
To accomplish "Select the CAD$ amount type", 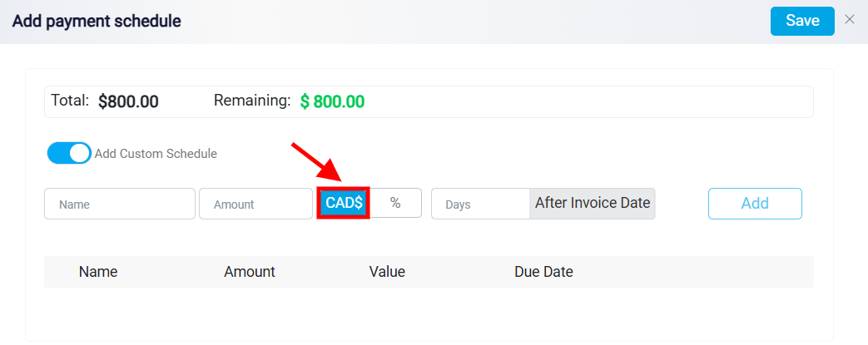I will (344, 203).
